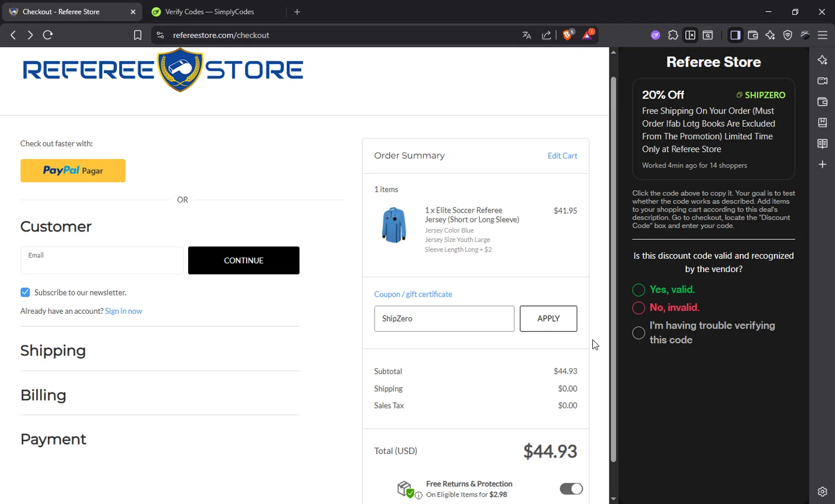Toggle the sidebar panel icon
Image resolution: width=835 pixels, height=504 pixels.
click(735, 35)
